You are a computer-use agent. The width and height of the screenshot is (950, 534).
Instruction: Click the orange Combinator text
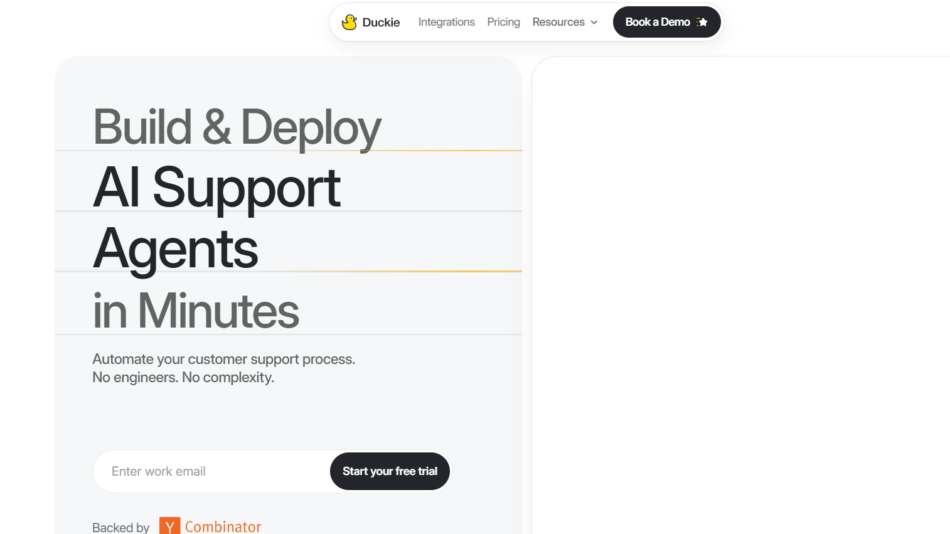point(223,526)
